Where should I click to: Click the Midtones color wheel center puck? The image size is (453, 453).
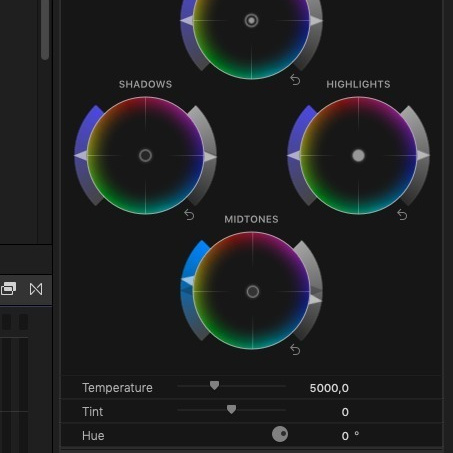point(252,291)
